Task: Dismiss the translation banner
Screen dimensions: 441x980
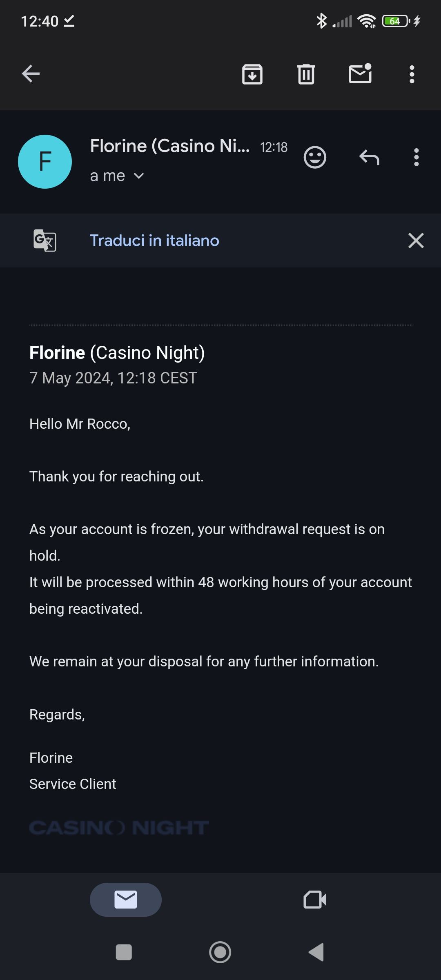Action: click(416, 241)
